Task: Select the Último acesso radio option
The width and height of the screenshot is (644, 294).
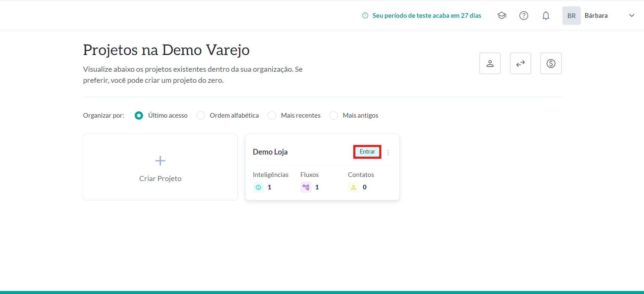Action: point(139,116)
